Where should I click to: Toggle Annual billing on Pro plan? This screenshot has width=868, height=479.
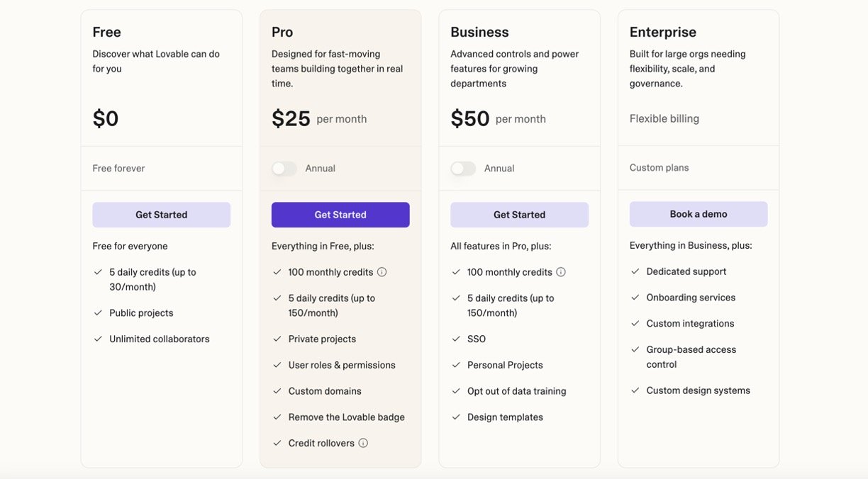click(x=284, y=169)
